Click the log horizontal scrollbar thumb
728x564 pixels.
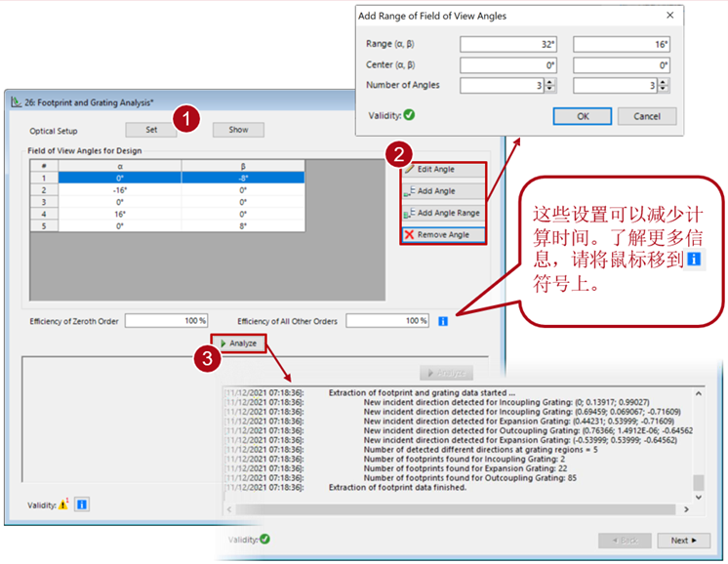(x=455, y=509)
